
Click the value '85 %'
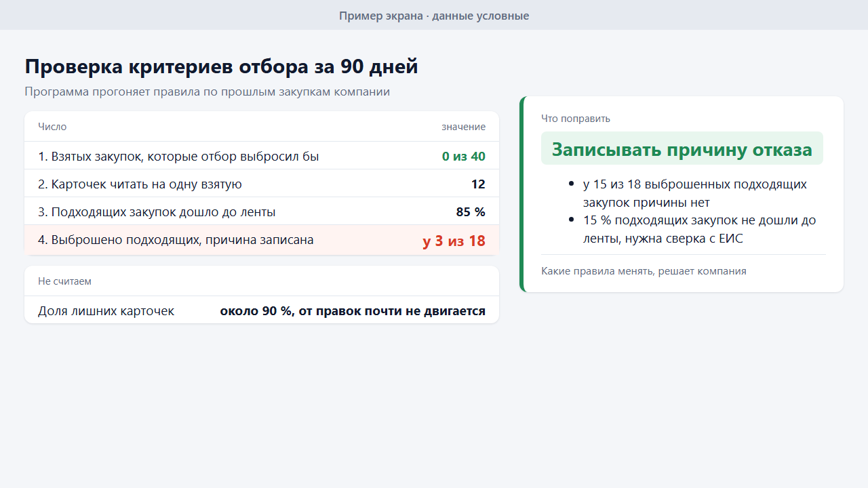click(471, 212)
